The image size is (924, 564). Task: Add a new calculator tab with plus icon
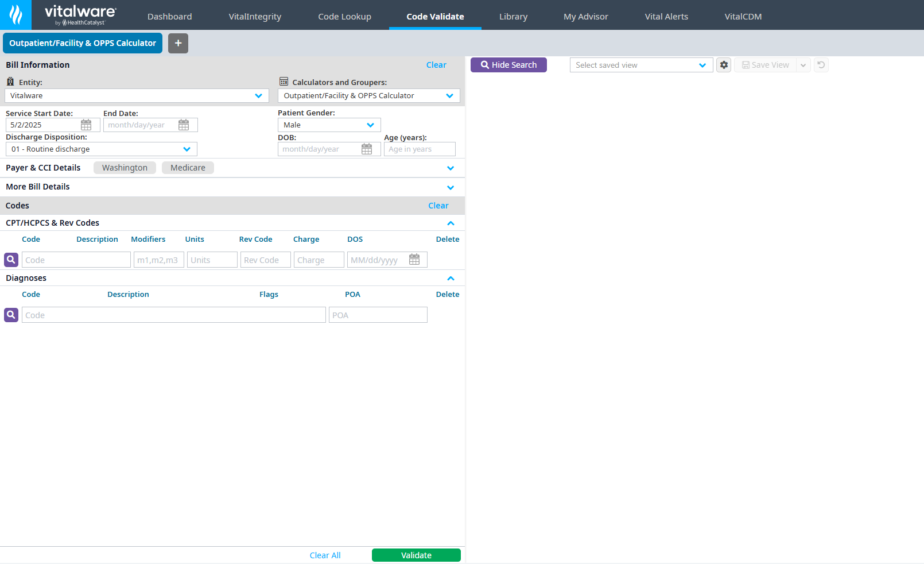click(x=178, y=43)
